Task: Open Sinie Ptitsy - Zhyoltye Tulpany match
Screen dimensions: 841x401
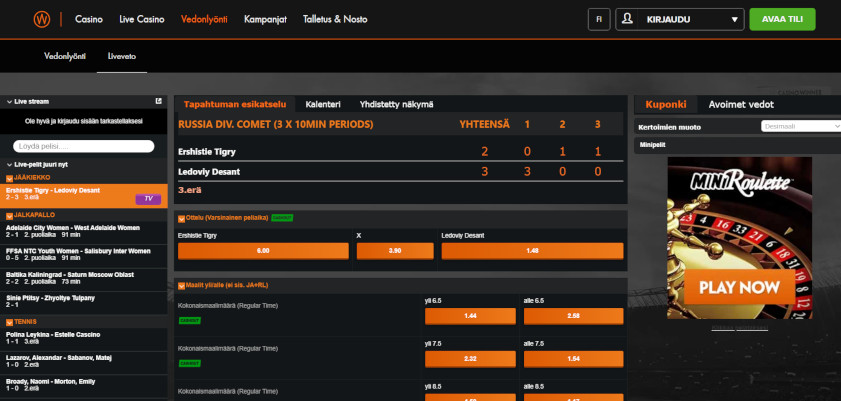Action: point(84,301)
